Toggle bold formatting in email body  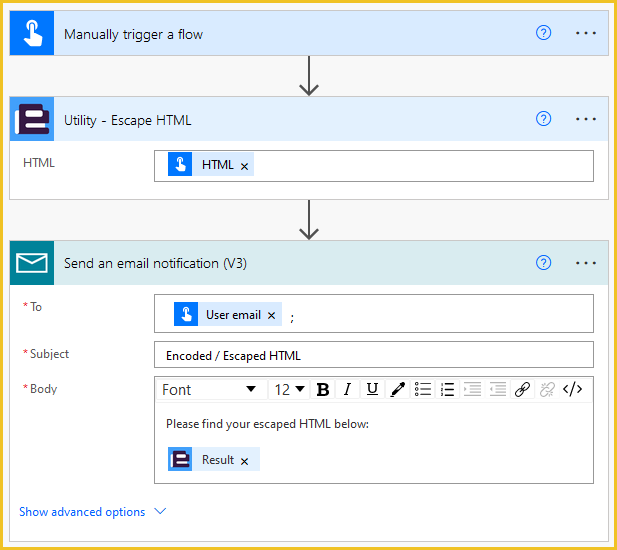[323, 390]
